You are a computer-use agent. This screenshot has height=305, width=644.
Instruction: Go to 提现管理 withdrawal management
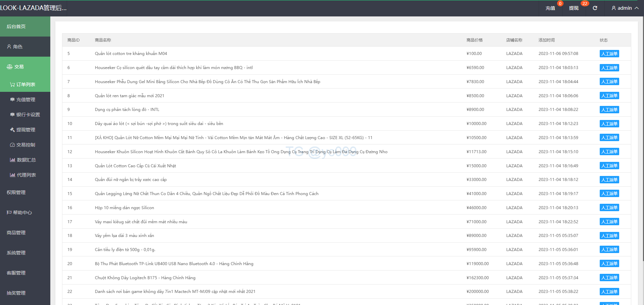pos(25,130)
